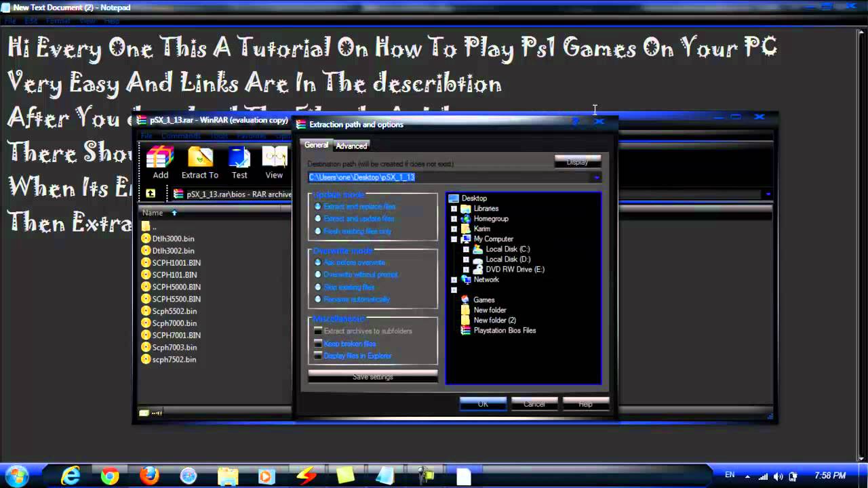Click the Extract To toolbar icon
This screenshot has height=488, width=868.
click(x=200, y=163)
